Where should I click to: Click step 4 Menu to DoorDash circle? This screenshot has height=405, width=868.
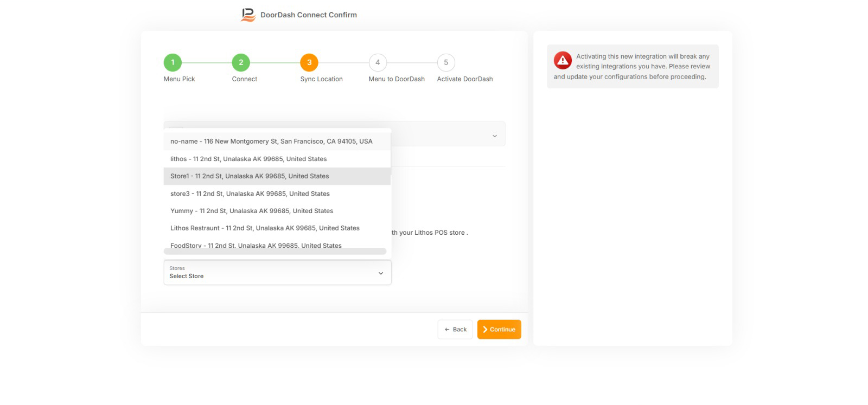378,62
